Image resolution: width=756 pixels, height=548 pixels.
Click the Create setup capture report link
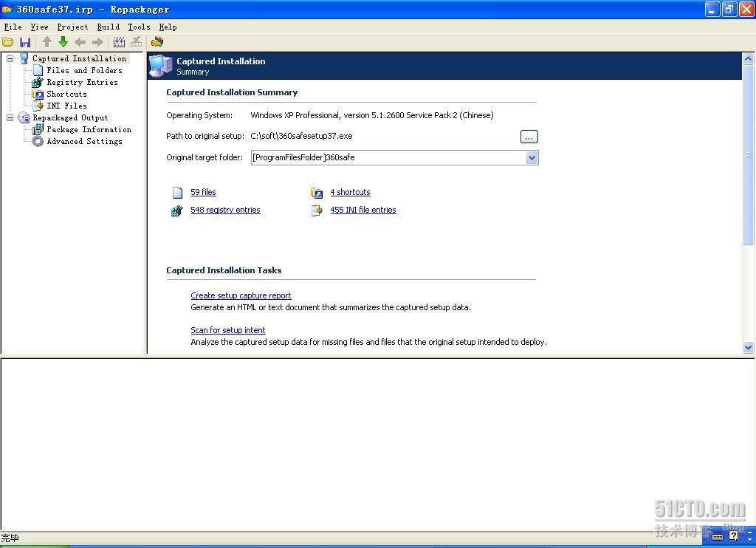click(241, 295)
